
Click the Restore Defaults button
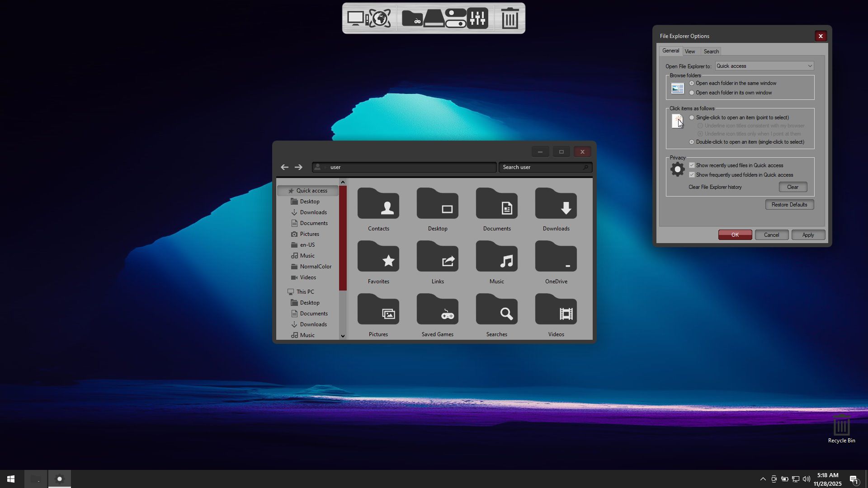coord(789,205)
